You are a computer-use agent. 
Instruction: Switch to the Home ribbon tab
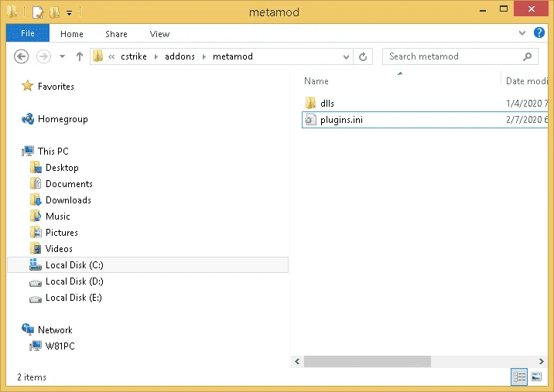pyautogui.click(x=72, y=34)
